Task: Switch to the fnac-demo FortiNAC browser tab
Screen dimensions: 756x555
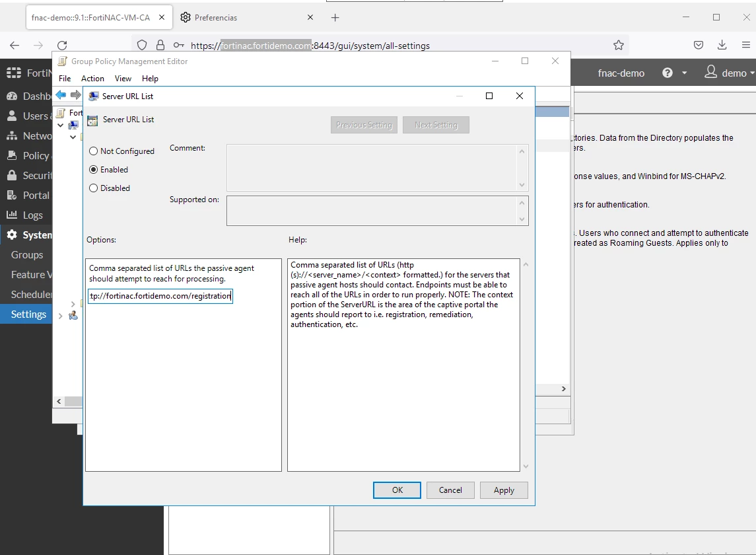Action: click(90, 17)
